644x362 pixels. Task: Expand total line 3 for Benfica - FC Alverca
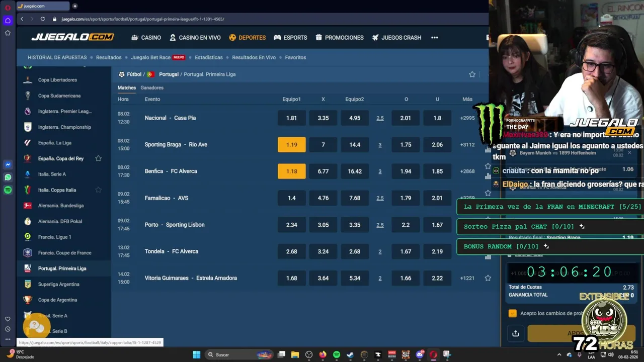pos(380,171)
